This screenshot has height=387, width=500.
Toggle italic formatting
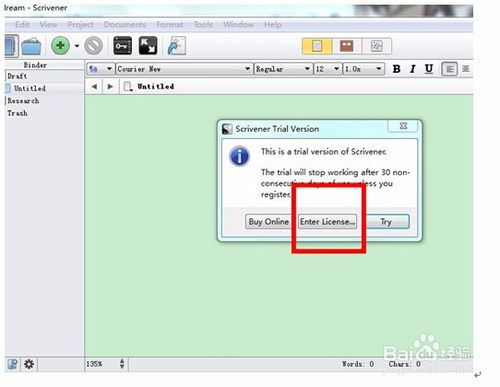pyautogui.click(x=413, y=69)
